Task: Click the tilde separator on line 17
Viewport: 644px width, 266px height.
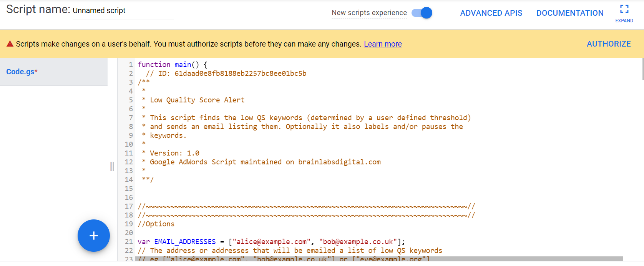Action: click(306, 206)
